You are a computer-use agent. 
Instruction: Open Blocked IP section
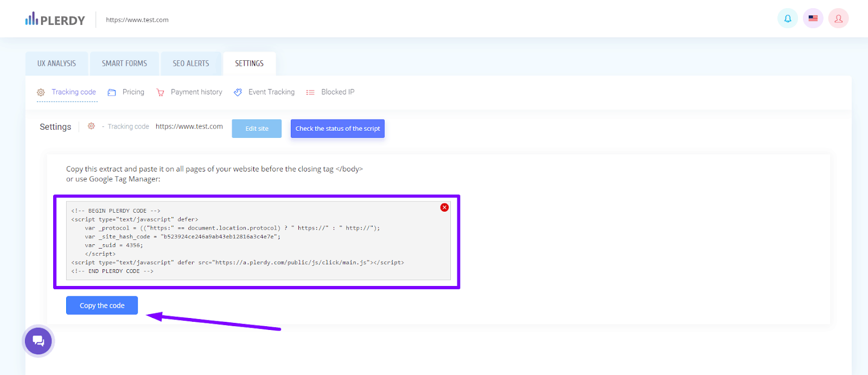point(337,92)
